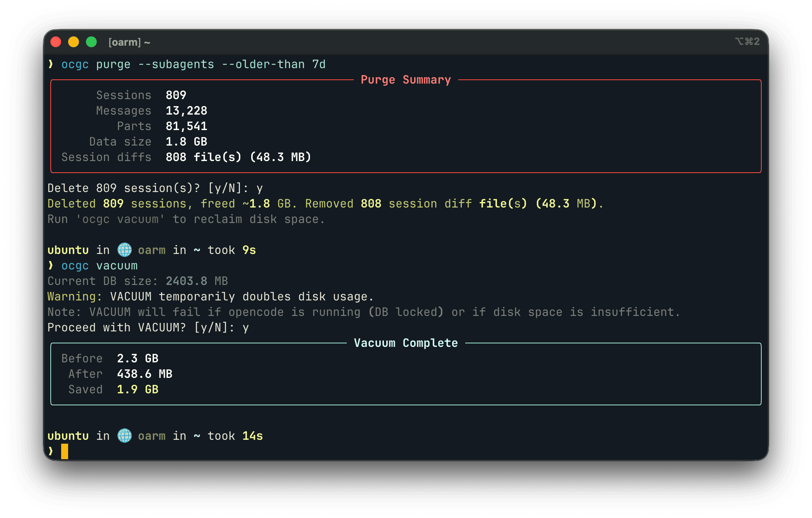Click the Data size value 1.8 GB
The height and width of the screenshot is (518, 812).
[x=186, y=142]
